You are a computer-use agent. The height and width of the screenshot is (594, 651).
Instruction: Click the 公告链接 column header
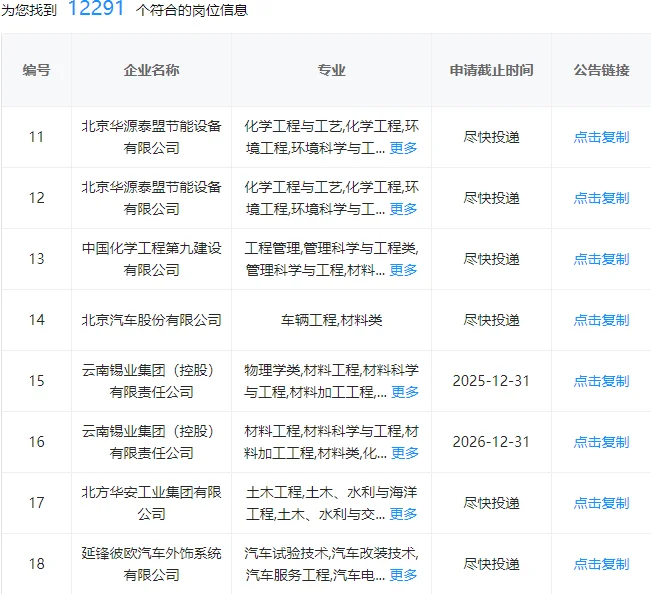601,70
